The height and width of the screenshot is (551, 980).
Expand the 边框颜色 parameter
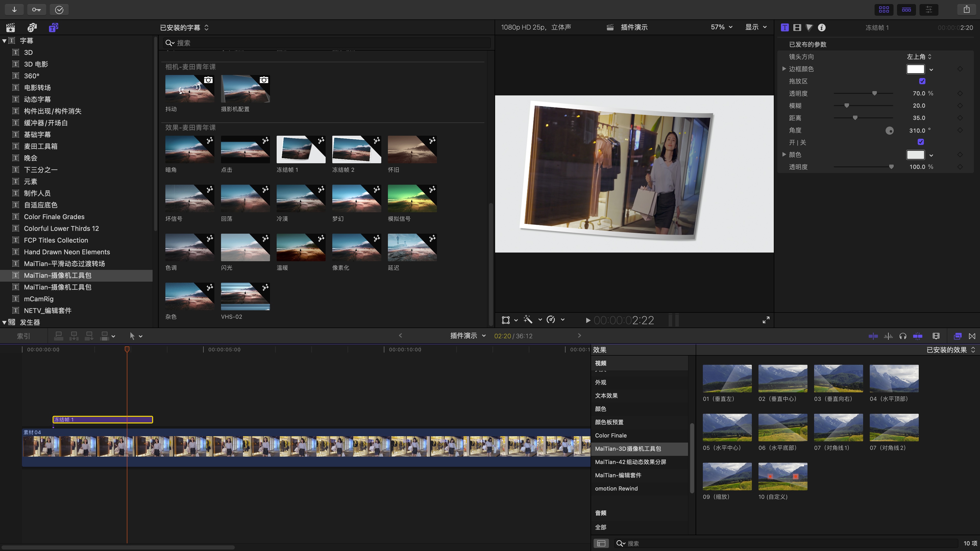coord(784,69)
